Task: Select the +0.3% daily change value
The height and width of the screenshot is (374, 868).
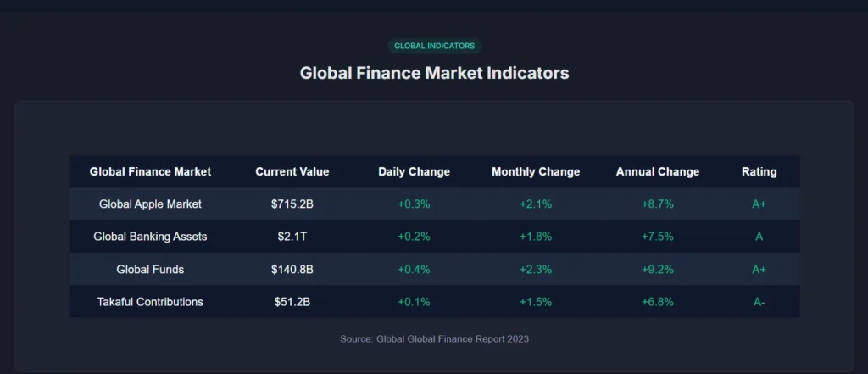Action: click(414, 204)
